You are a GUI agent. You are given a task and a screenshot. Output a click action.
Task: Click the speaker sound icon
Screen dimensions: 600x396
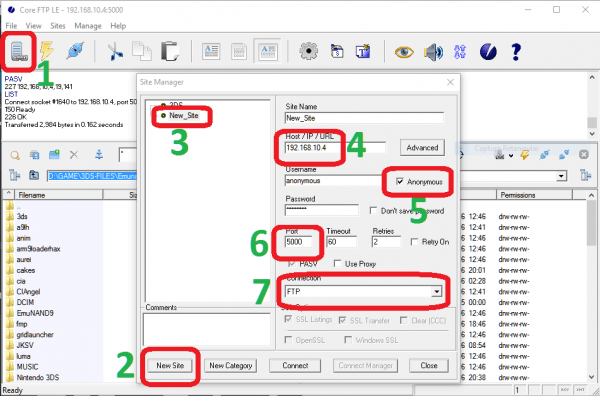(433, 52)
